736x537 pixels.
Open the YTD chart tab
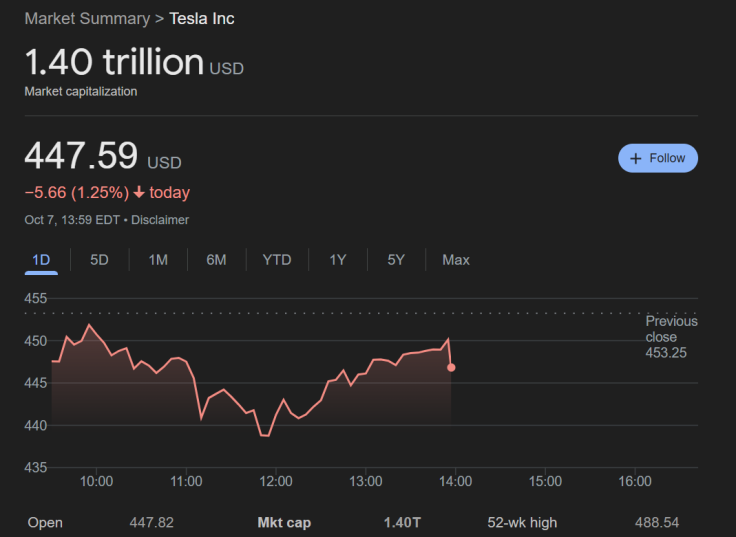pyautogui.click(x=277, y=260)
